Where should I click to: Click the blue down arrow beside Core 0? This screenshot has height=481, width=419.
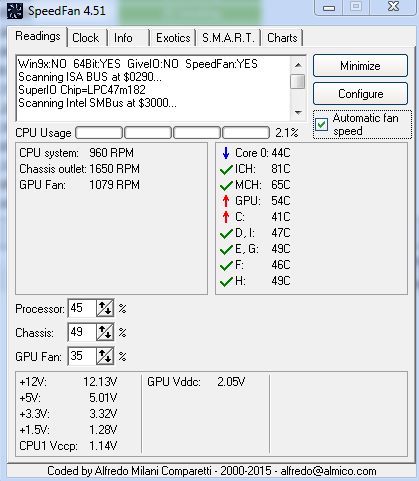(x=226, y=153)
